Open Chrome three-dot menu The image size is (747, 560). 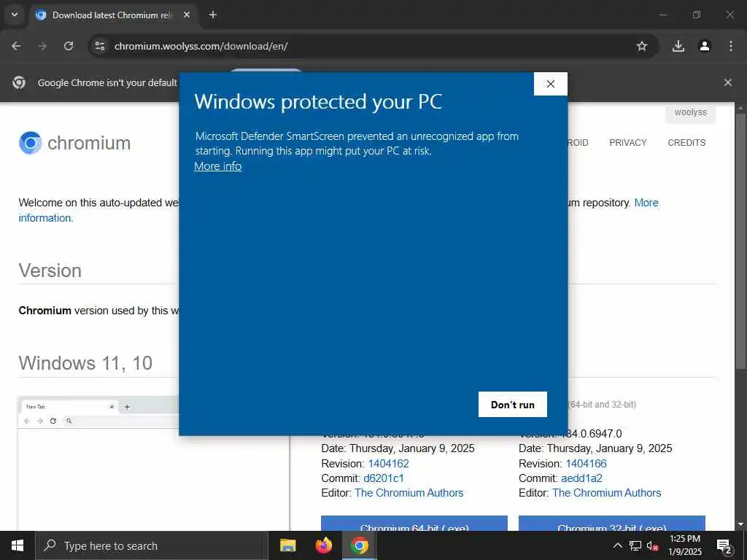(731, 46)
